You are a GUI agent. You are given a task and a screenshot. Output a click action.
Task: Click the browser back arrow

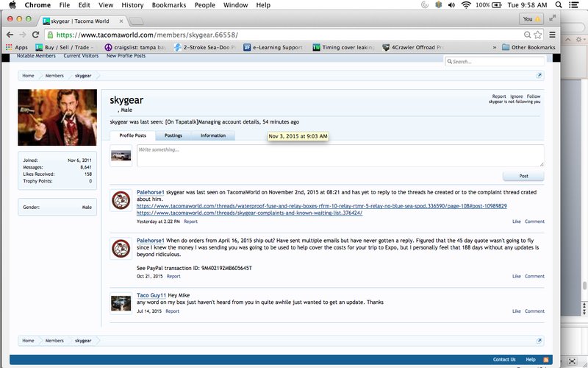click(x=10, y=35)
